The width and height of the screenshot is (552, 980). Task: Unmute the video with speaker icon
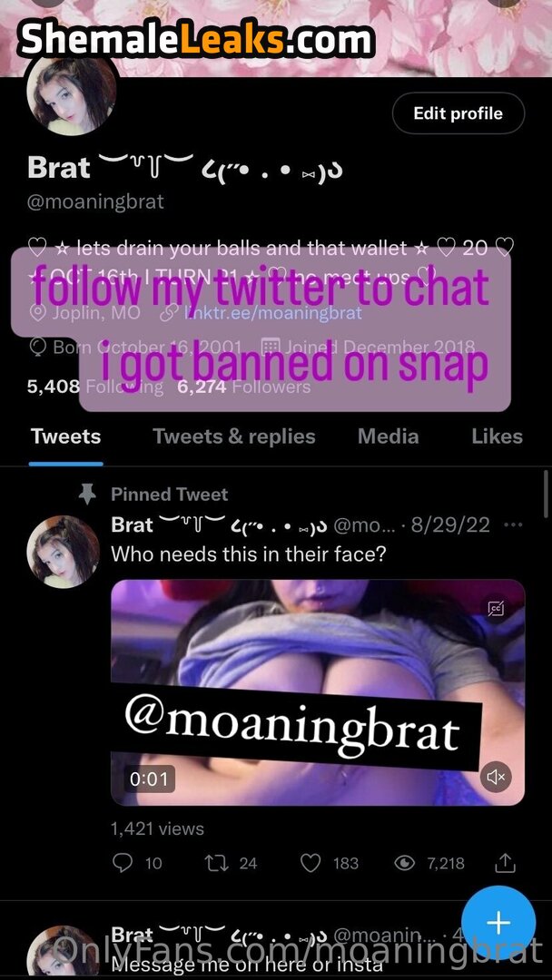496,777
